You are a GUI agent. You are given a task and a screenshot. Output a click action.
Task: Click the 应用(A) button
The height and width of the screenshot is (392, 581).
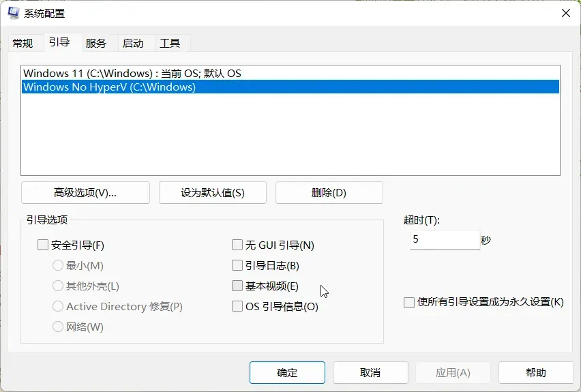pos(453,373)
